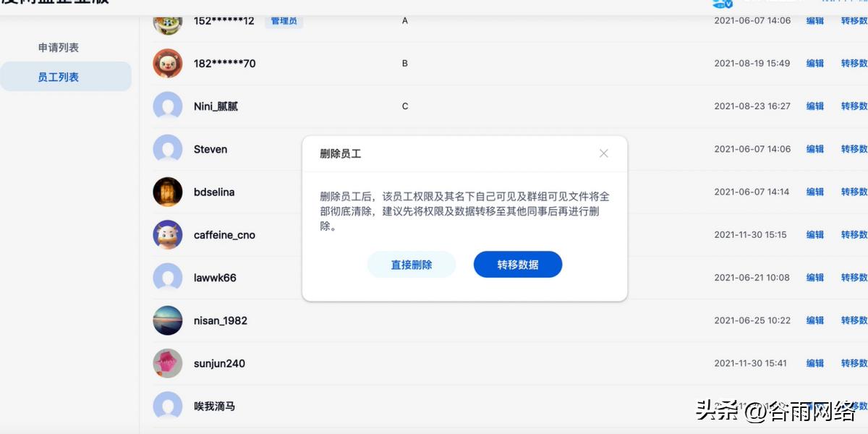The image size is (868, 434).
Task: Click the bdselina profile avatar
Action: (167, 192)
